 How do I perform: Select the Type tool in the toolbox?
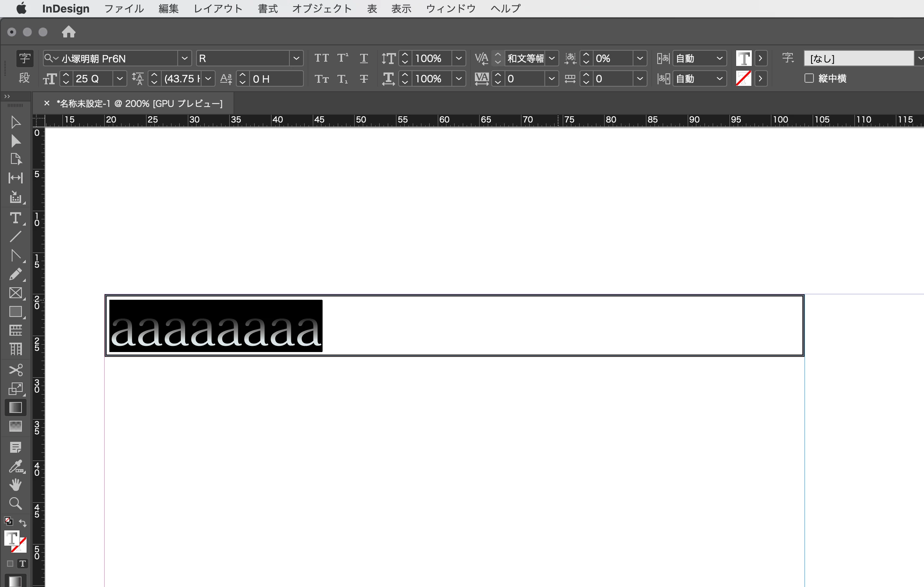(x=15, y=218)
